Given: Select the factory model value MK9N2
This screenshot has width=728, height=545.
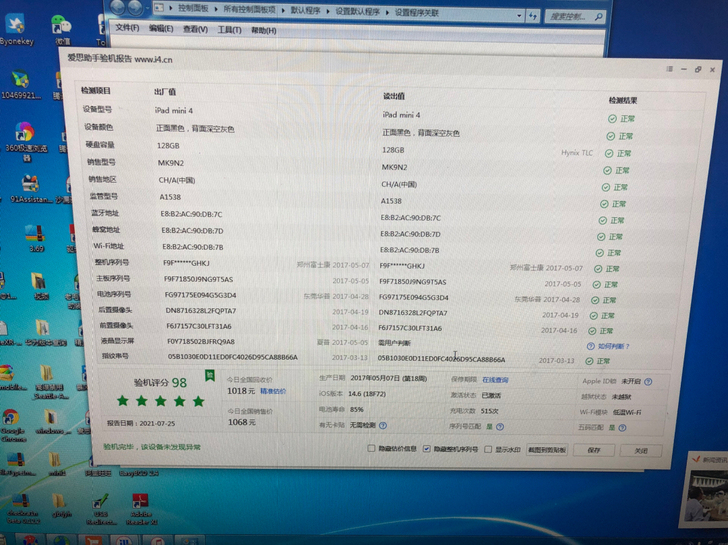Looking at the screenshot, I should (171, 163).
